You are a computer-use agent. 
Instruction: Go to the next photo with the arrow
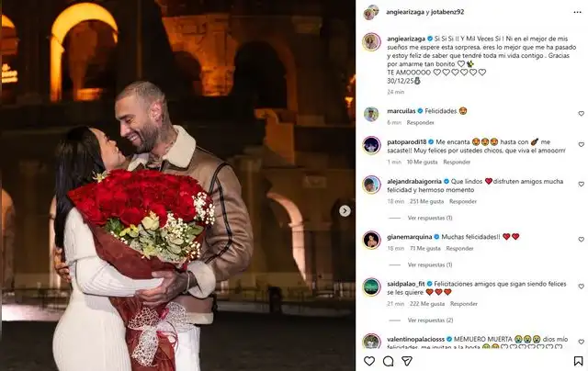[345, 211]
